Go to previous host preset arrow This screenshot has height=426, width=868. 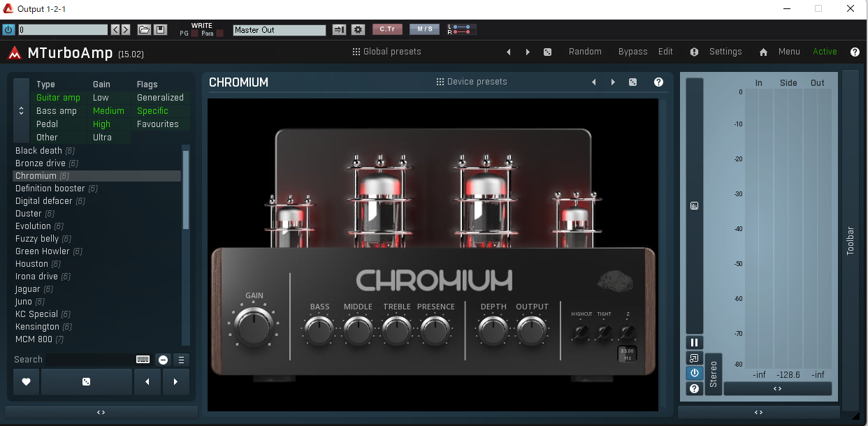(115, 30)
